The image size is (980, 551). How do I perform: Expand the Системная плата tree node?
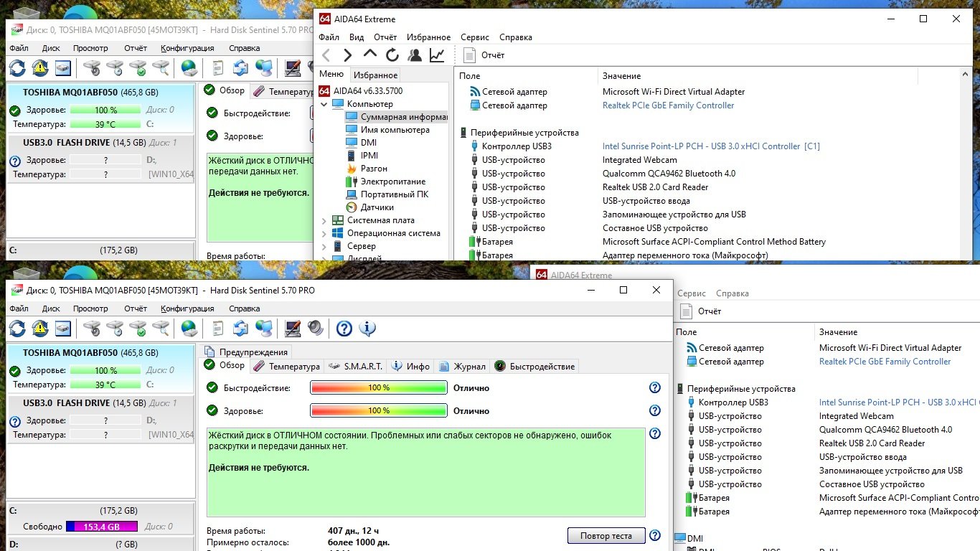324,220
